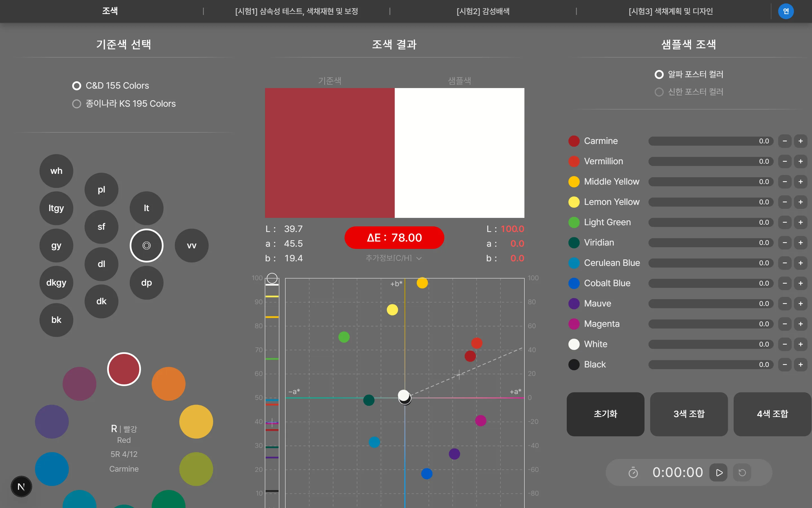Select the 'pl' tone circle
This screenshot has height=508, width=812.
click(101, 189)
